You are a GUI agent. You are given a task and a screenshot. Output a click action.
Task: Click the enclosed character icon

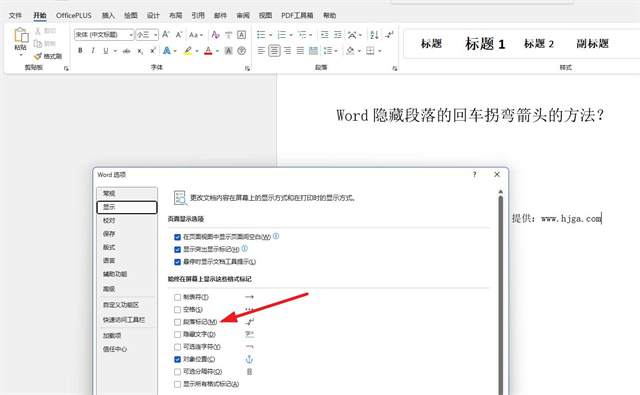tap(242, 51)
